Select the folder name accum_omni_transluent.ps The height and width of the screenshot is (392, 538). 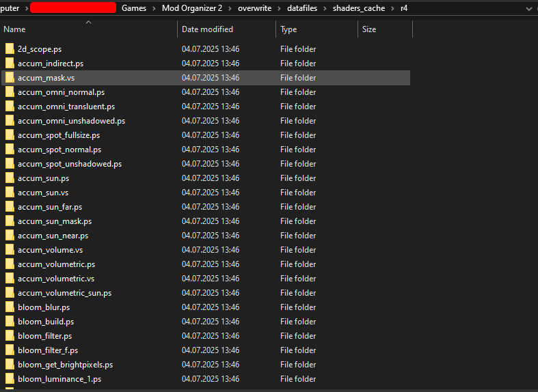coord(66,107)
